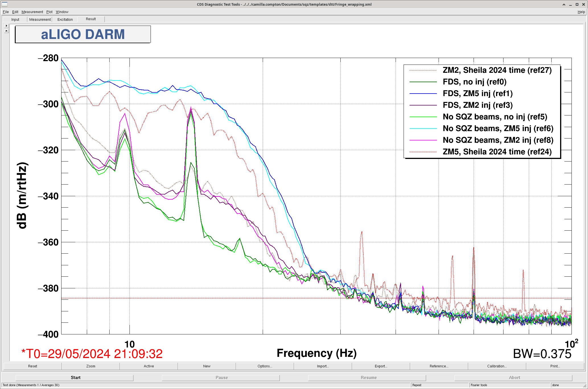
Task: Open the Measurement menu in menu bar
Action: click(32, 12)
